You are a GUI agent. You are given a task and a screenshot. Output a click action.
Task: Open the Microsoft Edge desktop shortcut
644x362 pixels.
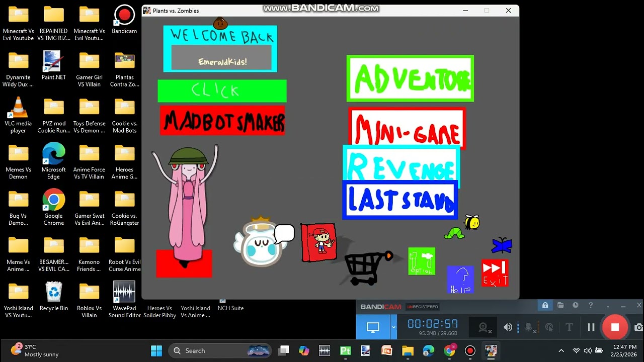coord(53,162)
